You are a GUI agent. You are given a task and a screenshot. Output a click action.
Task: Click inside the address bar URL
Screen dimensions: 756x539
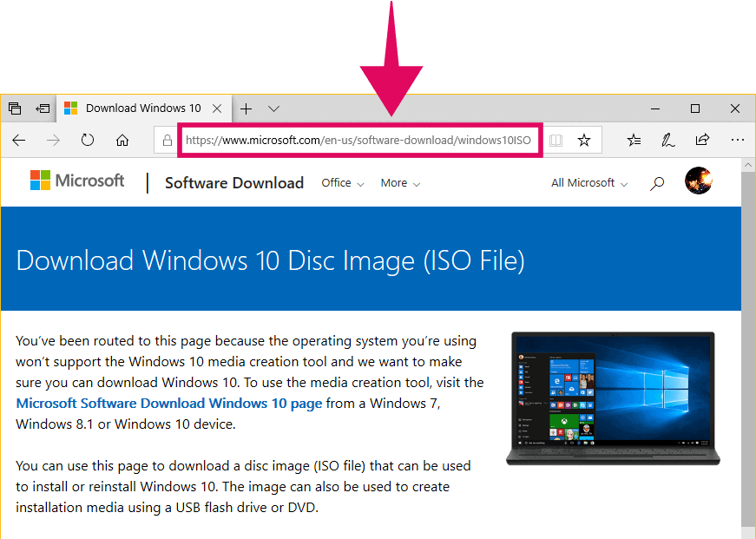point(359,139)
